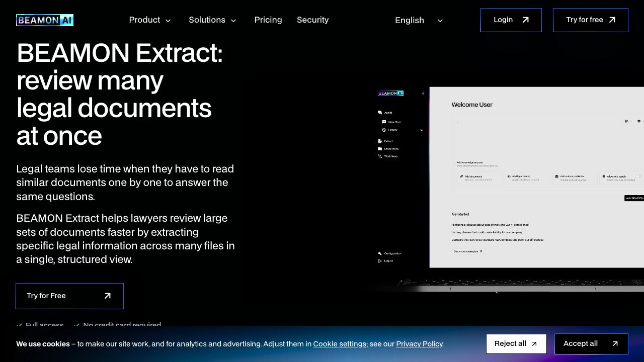Click Add documents in the preview

(479, 178)
